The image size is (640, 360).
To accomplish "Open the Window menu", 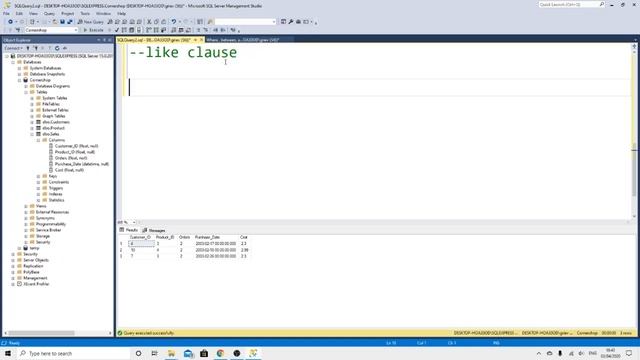I will [103, 13].
